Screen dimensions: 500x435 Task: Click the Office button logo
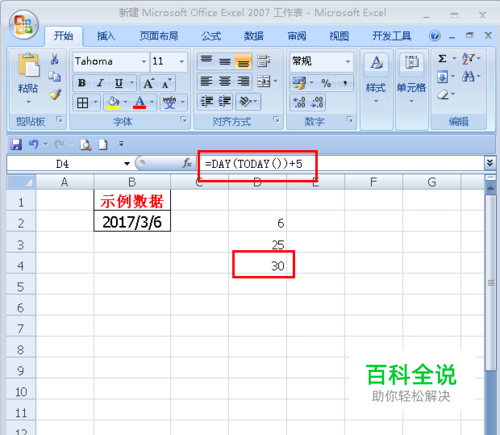click(x=24, y=25)
